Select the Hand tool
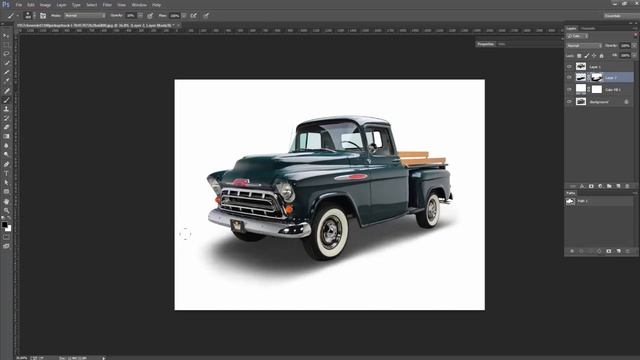Viewport: 640px width, 360px height. click(6, 202)
